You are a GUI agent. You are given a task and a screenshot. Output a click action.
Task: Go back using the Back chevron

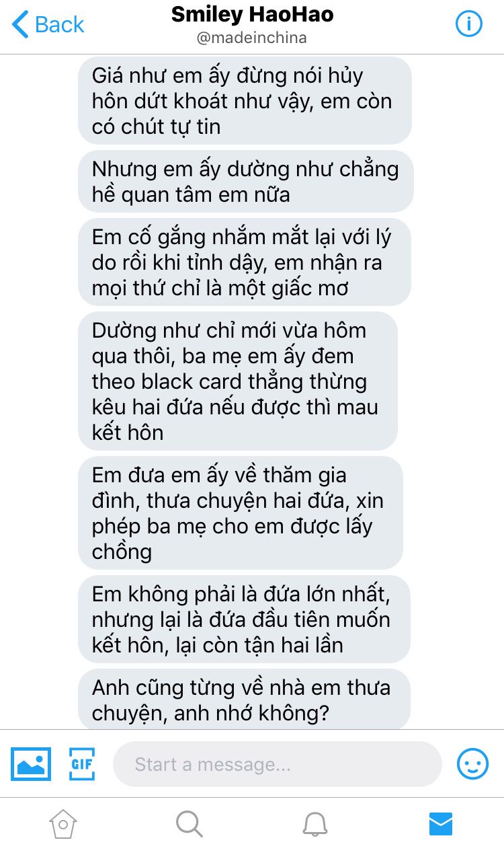pyautogui.click(x=20, y=25)
